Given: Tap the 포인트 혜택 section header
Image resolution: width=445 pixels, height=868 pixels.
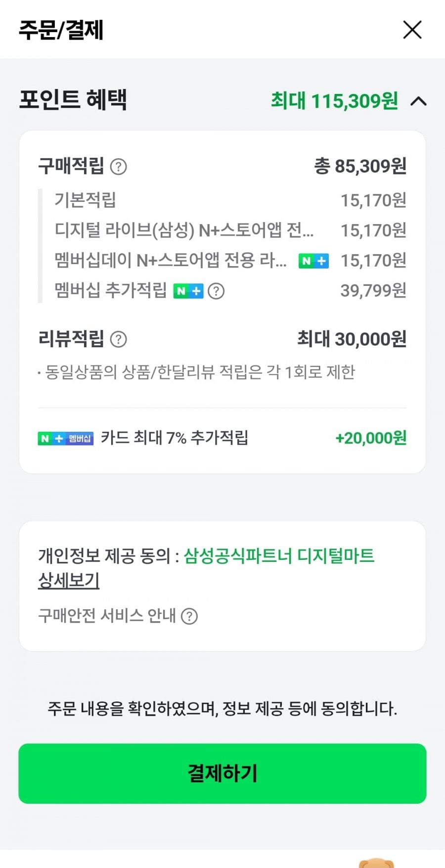Looking at the screenshot, I should coord(73,99).
